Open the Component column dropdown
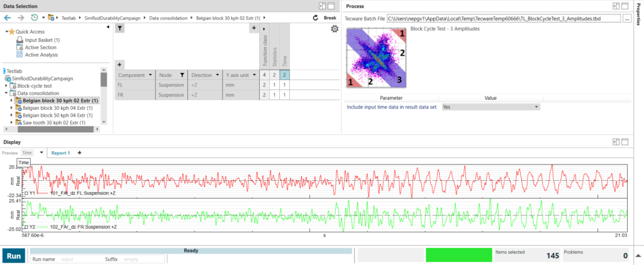644x265 pixels. [150, 75]
